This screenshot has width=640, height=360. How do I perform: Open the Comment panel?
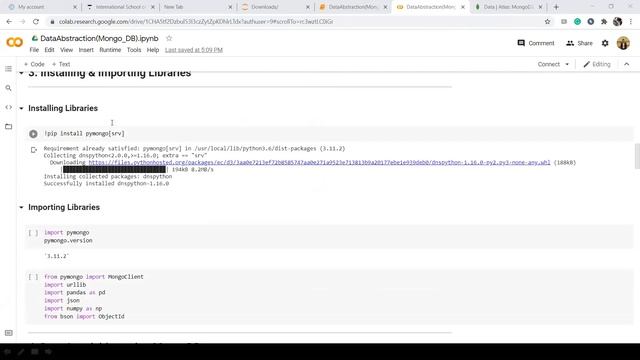pyautogui.click(x=536, y=43)
